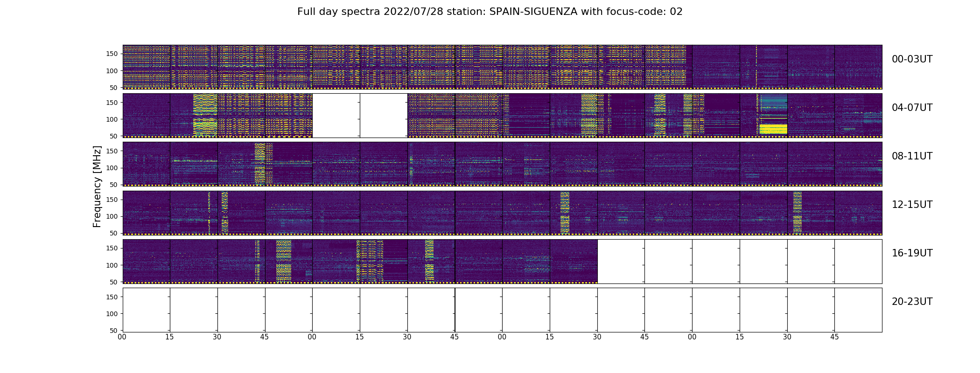Select the 18:15 last data panel in the 16-19UT row
The height and width of the screenshot is (373, 980).
(x=574, y=261)
